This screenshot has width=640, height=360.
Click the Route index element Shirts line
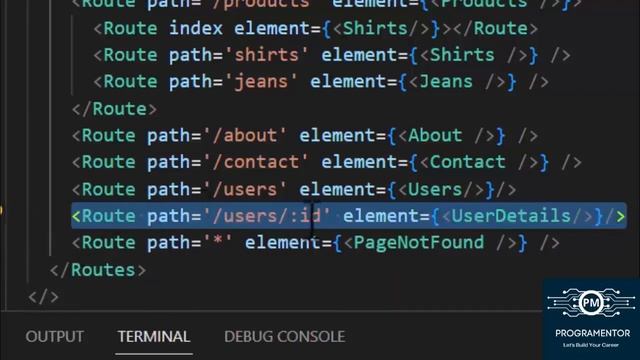tap(316, 29)
